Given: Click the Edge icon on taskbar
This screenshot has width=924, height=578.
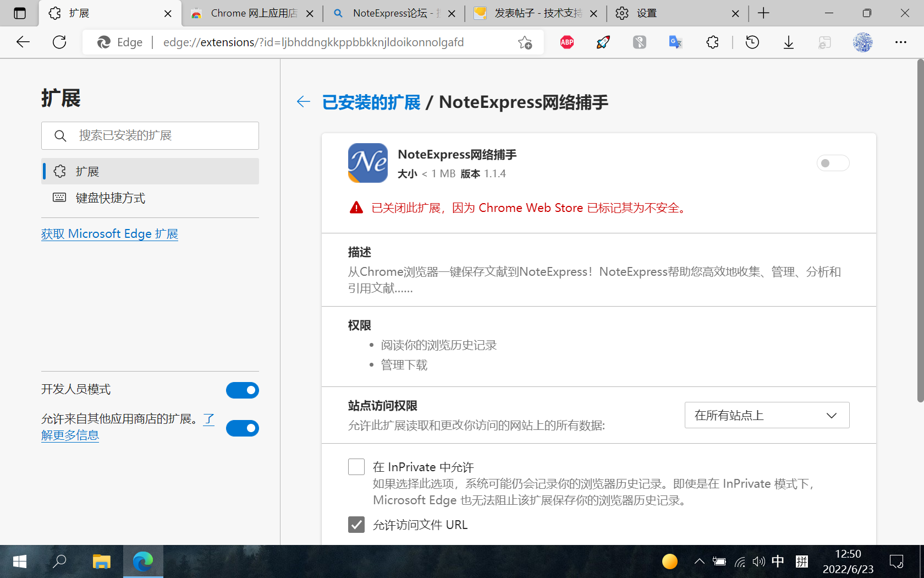Looking at the screenshot, I should 143,561.
